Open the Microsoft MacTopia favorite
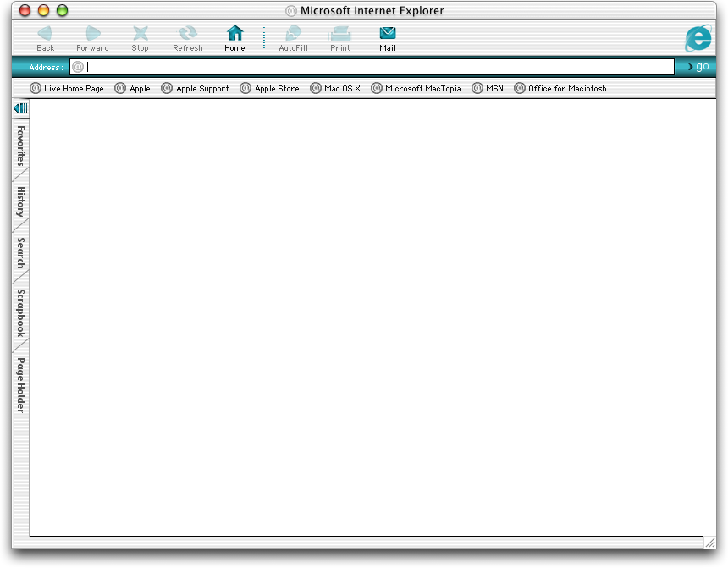Viewport: 728px width, 568px height. [x=416, y=88]
